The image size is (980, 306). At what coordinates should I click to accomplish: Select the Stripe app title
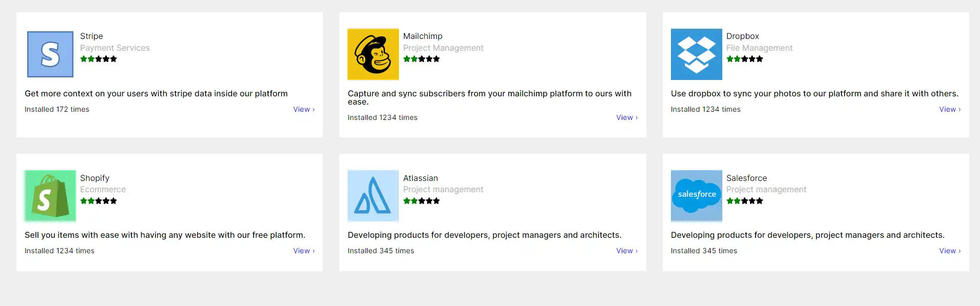91,36
